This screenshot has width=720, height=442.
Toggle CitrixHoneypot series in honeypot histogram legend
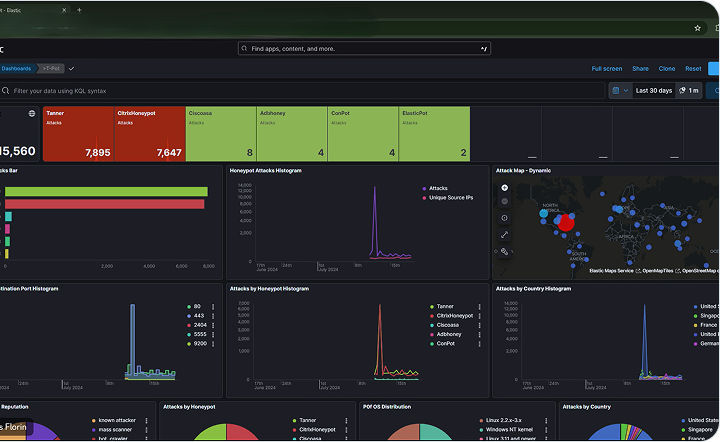coord(451,316)
